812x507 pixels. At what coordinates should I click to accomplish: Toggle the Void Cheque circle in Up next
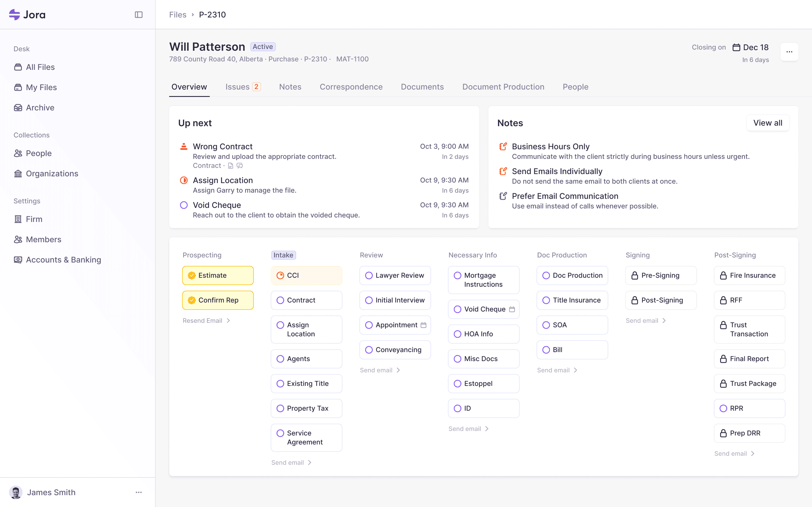click(184, 205)
